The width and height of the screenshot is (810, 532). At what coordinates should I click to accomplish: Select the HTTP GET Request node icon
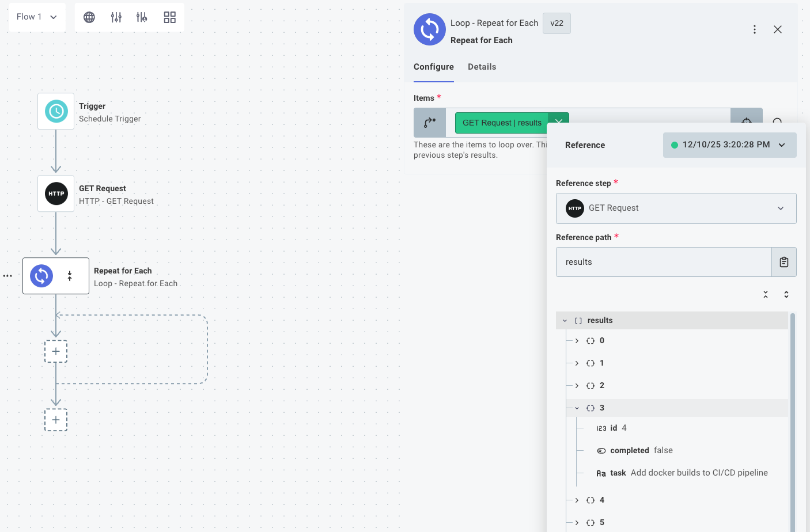pos(56,193)
